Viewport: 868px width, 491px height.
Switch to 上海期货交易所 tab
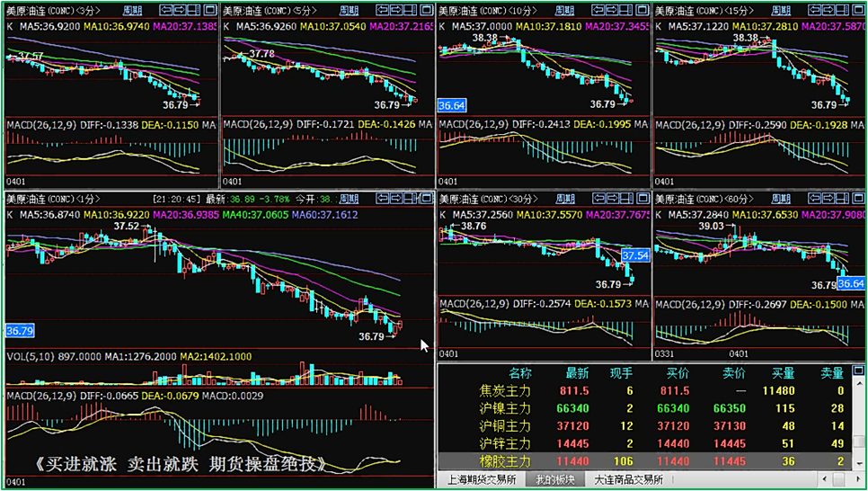[481, 480]
